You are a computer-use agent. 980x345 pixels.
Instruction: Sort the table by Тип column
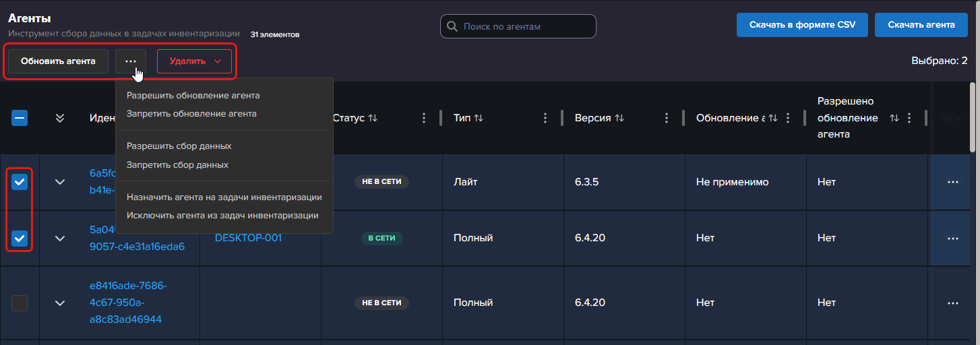pos(479,118)
